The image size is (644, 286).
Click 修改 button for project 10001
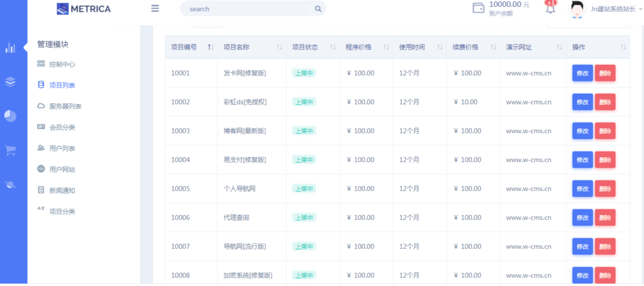[582, 73]
